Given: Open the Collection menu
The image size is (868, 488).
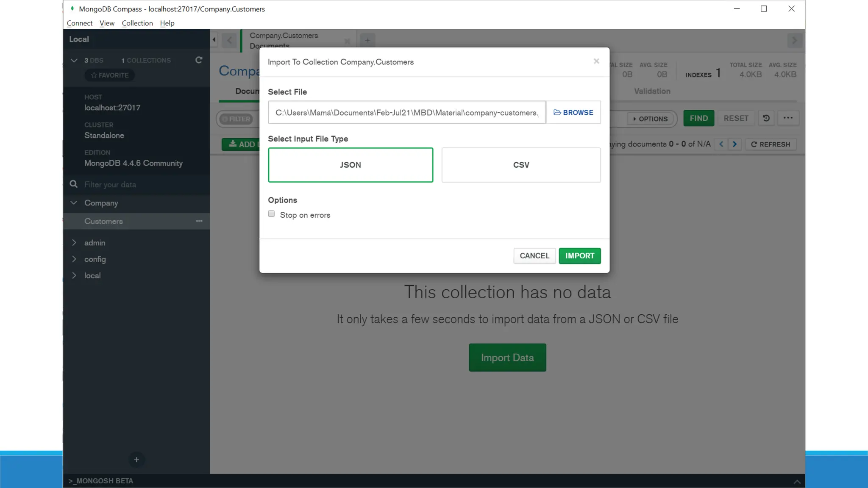Looking at the screenshot, I should (137, 23).
